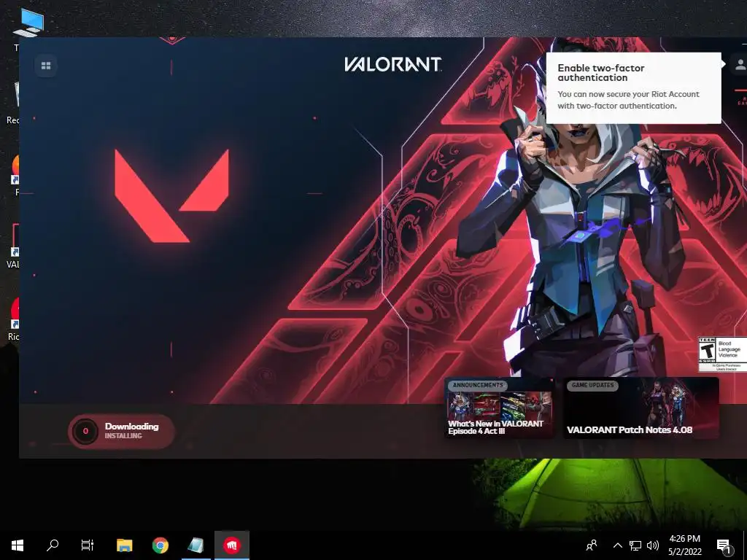Click Enable two-factor authentication notification

pyautogui.click(x=633, y=88)
